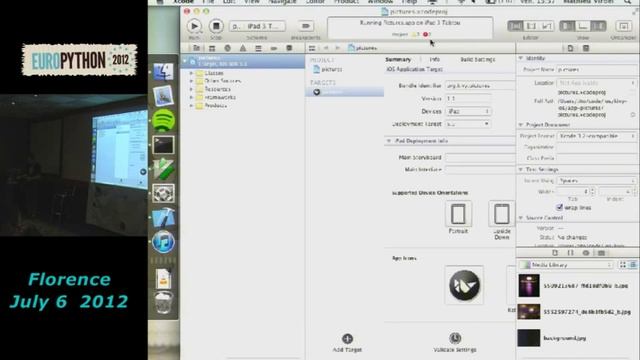Screen dimensions: 640x360
Task: Open the scheme selector showing iPad
Action: coord(258,26)
